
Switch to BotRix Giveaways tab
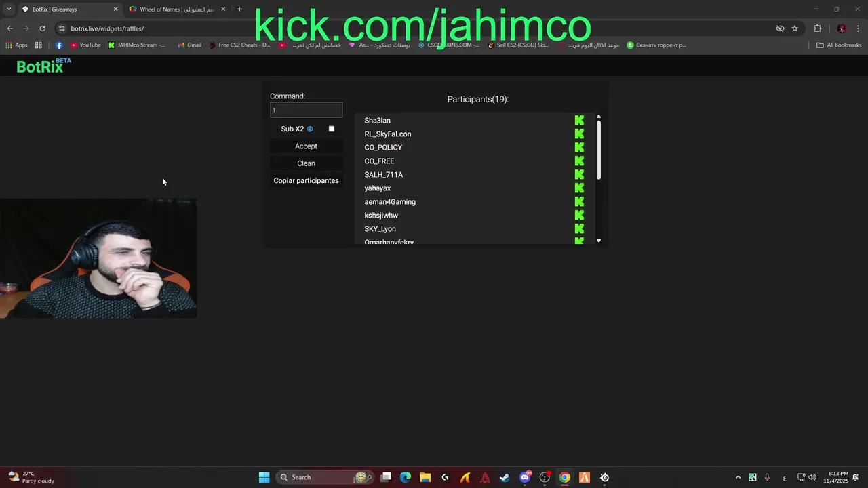click(68, 9)
